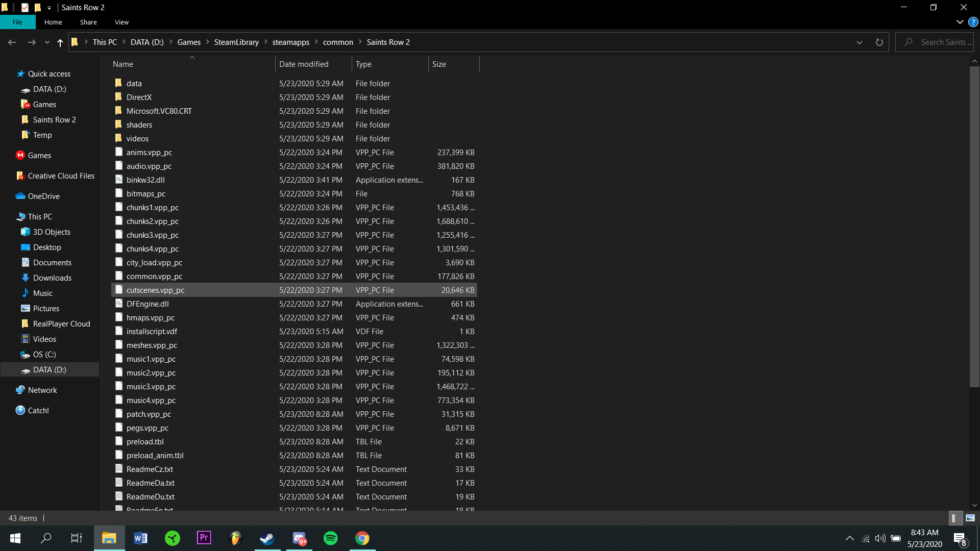Select Quick access in navigation pane
The width and height of the screenshot is (980, 551).
pos(49,74)
